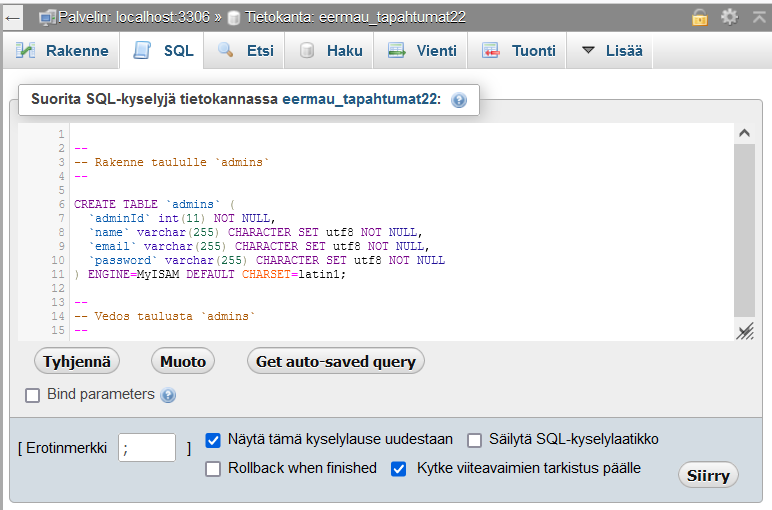Expand the Lisää dropdown tab
This screenshot has height=510, width=772.
(x=611, y=51)
